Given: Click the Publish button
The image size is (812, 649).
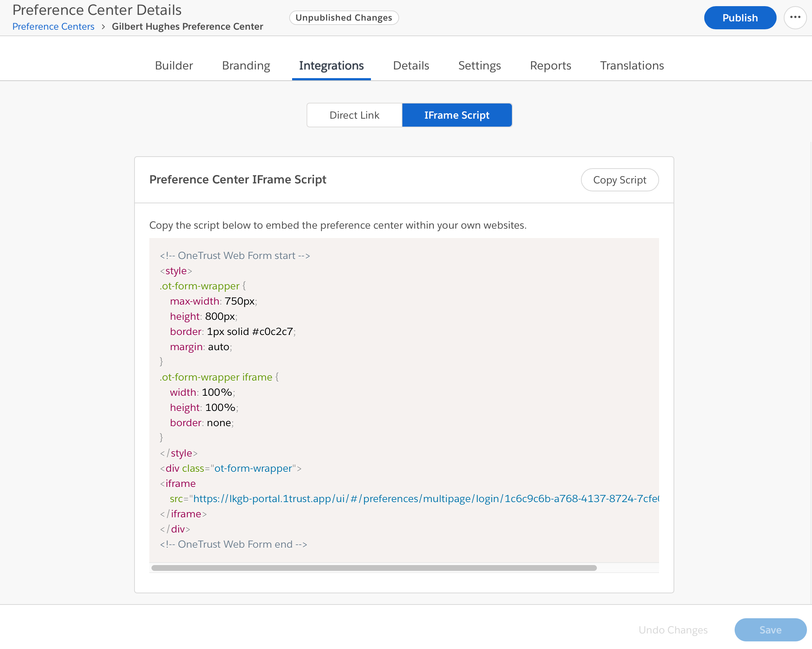Looking at the screenshot, I should click(740, 17).
